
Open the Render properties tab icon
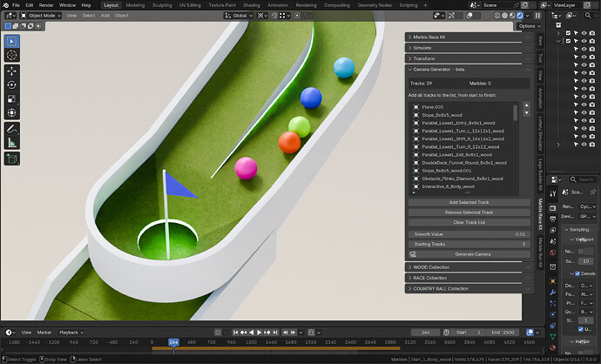tap(553, 207)
